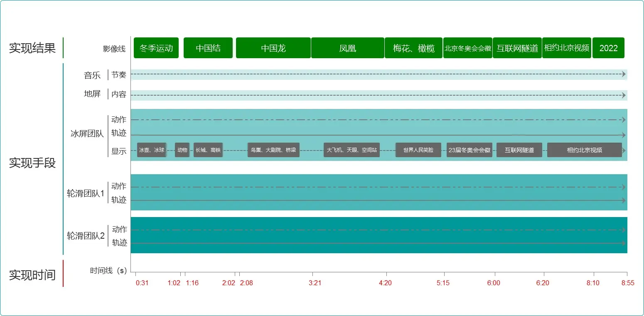This screenshot has width=644, height=316.
Task: Click the 实现时间 section heading
Action: (32, 274)
